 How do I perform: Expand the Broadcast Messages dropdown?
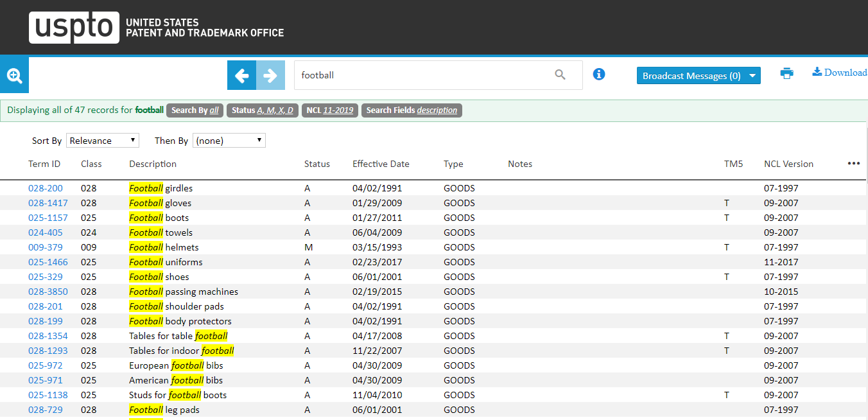click(698, 76)
